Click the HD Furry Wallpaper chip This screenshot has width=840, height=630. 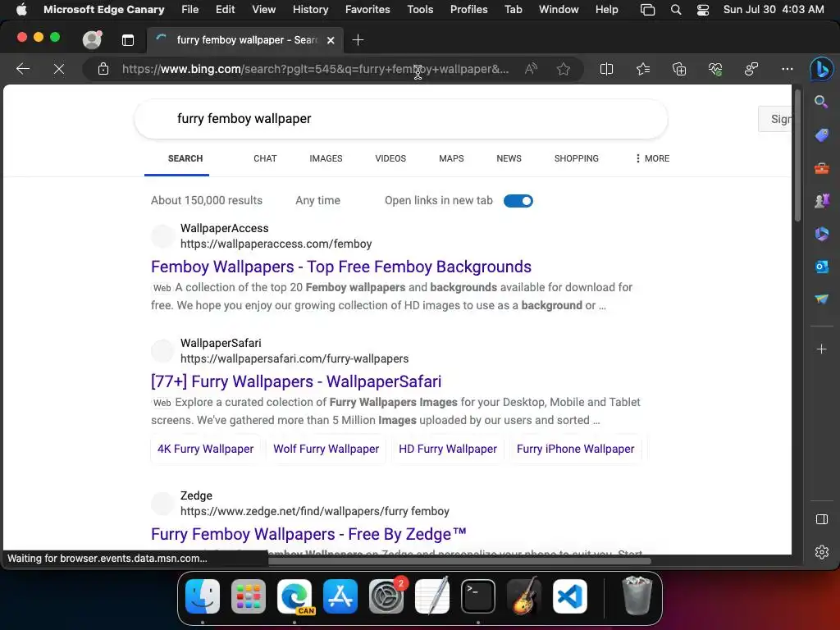click(448, 449)
